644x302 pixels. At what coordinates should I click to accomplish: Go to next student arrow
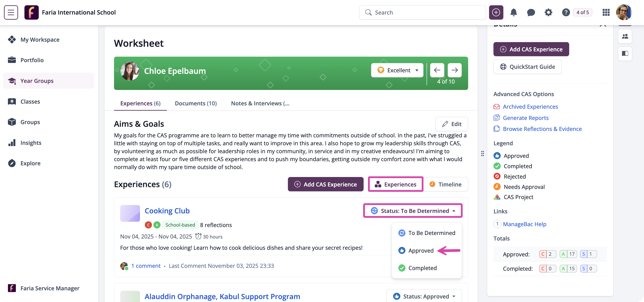point(454,70)
